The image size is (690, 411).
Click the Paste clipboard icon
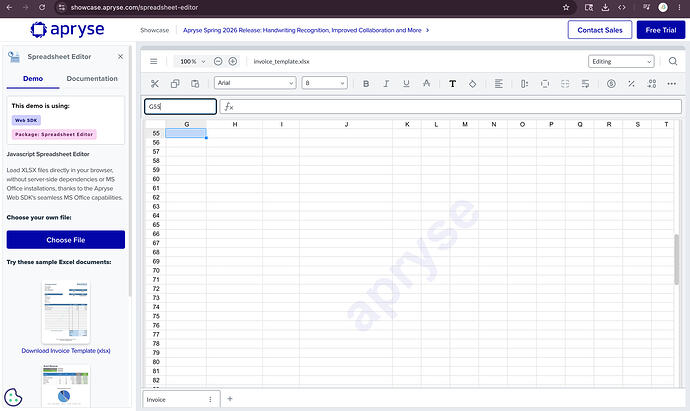click(x=195, y=84)
